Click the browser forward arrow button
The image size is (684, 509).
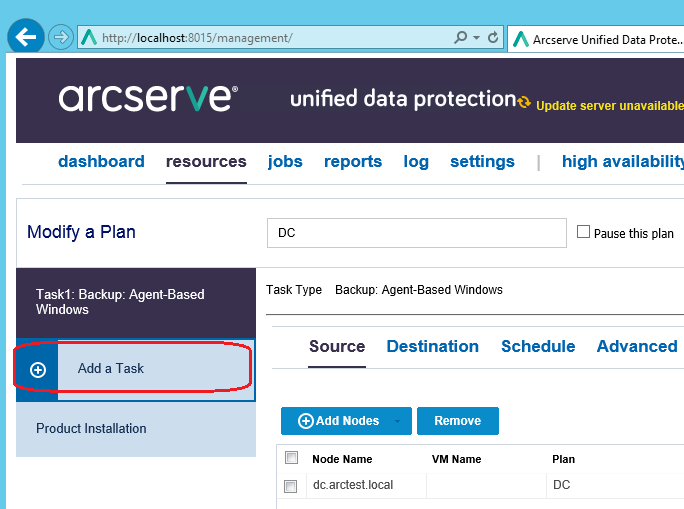[x=61, y=37]
